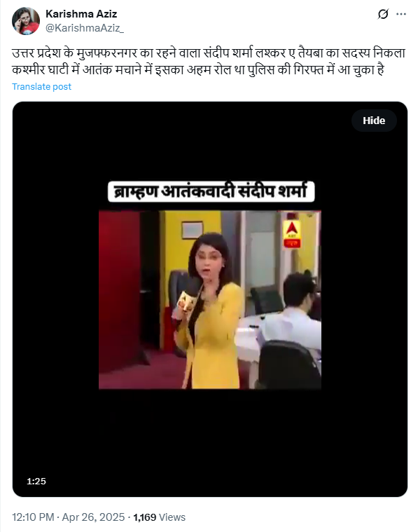
Task: Click the 1:25 video duration badge
Action: click(36, 481)
